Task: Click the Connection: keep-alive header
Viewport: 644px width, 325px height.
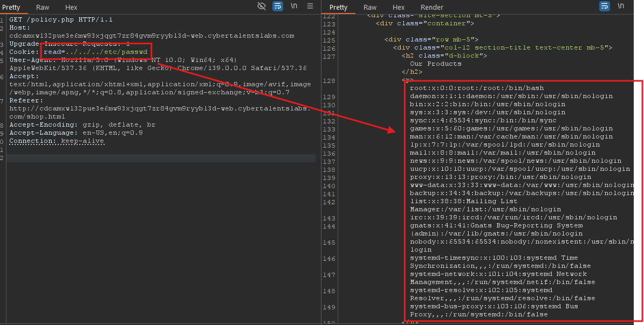Action: point(56,141)
